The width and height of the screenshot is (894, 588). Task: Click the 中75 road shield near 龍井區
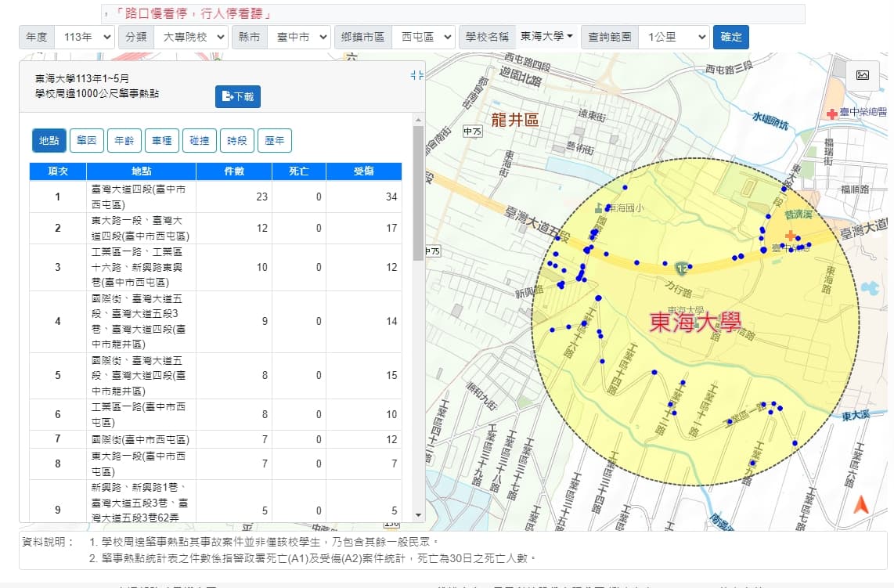coord(472,132)
